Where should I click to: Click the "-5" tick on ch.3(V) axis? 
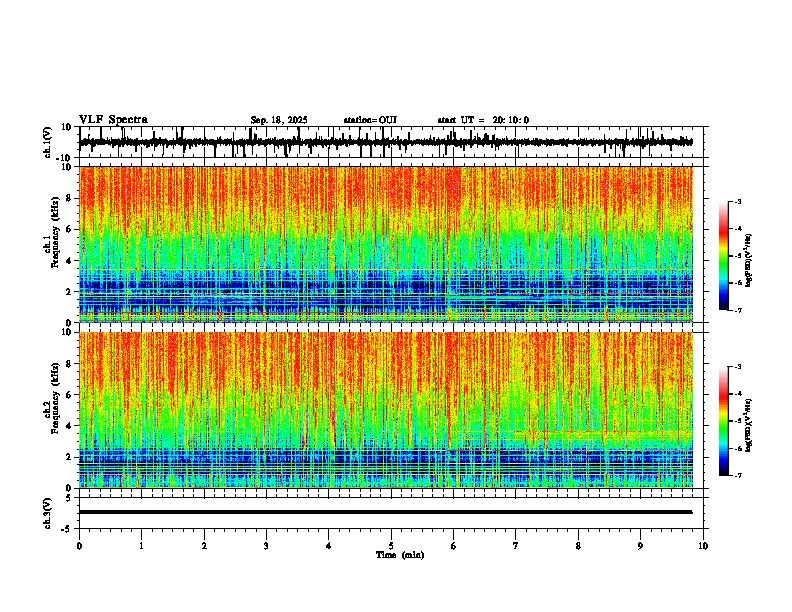67,529
